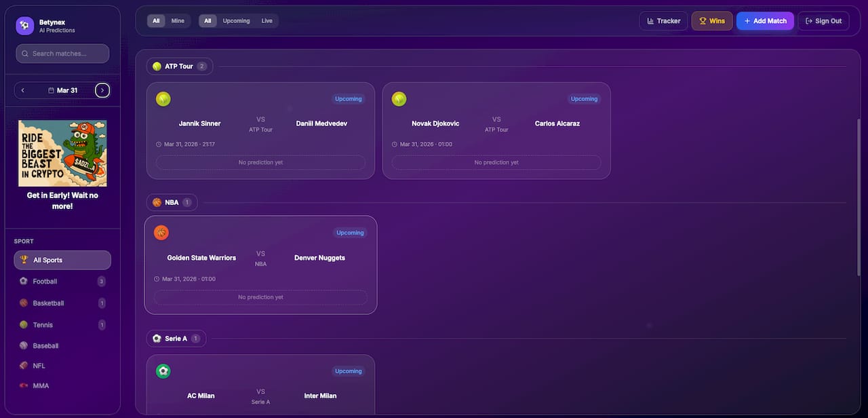Viewport: 868px width, 418px height.
Task: Select the NFL sport icon
Action: (23, 366)
